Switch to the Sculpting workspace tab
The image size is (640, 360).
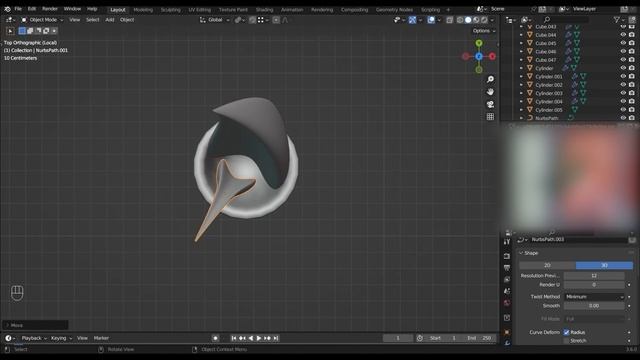click(x=171, y=10)
